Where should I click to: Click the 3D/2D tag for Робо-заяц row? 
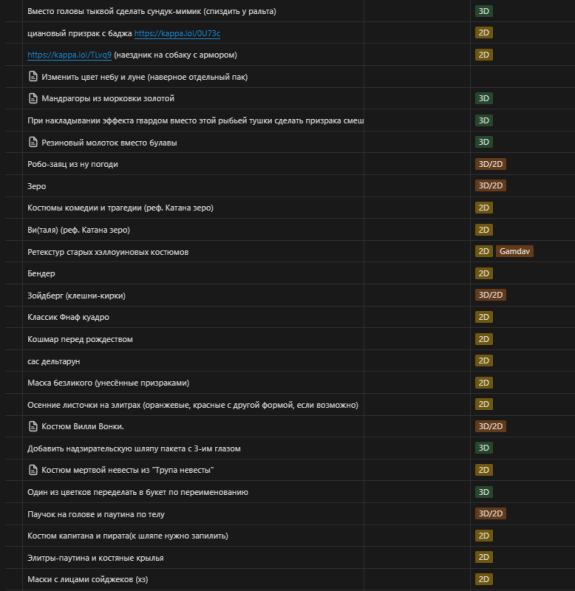click(490, 164)
